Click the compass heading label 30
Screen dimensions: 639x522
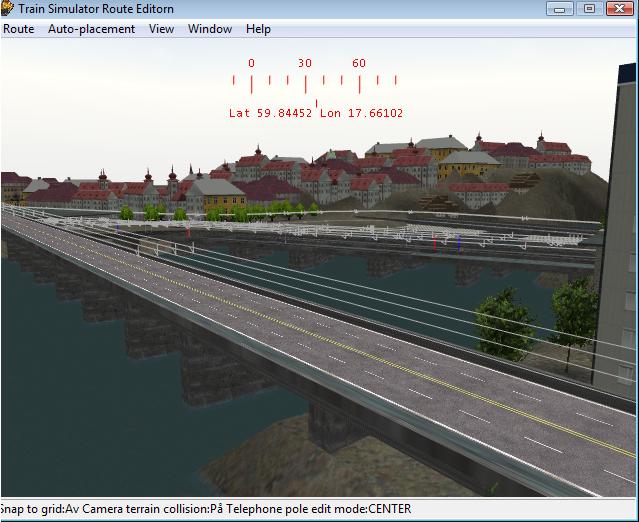305,63
